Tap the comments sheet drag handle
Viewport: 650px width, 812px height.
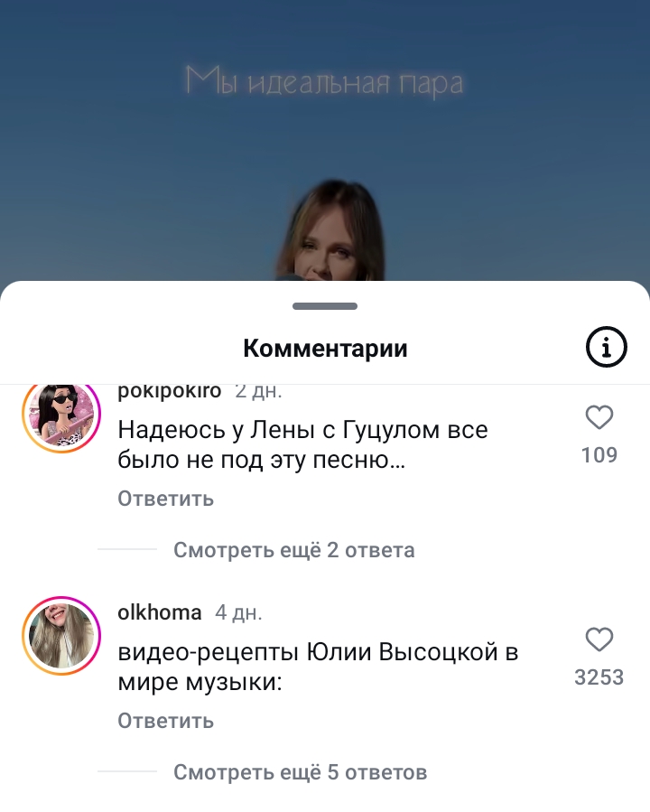[x=325, y=306]
